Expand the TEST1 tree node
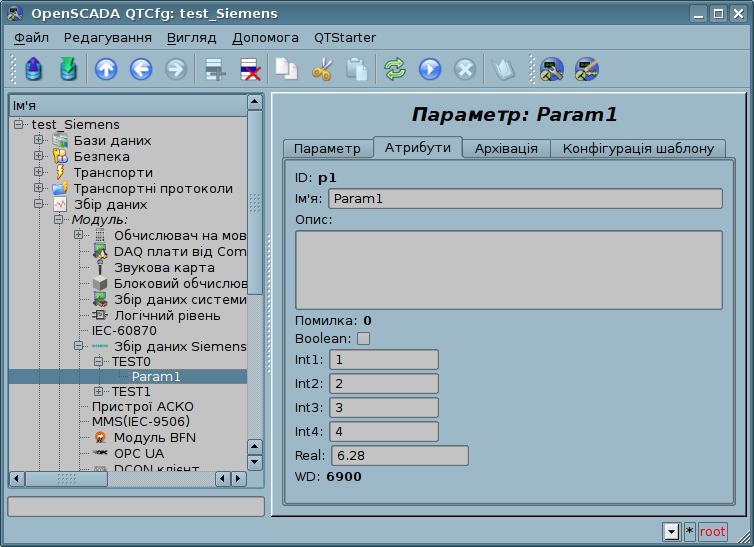 98,391
